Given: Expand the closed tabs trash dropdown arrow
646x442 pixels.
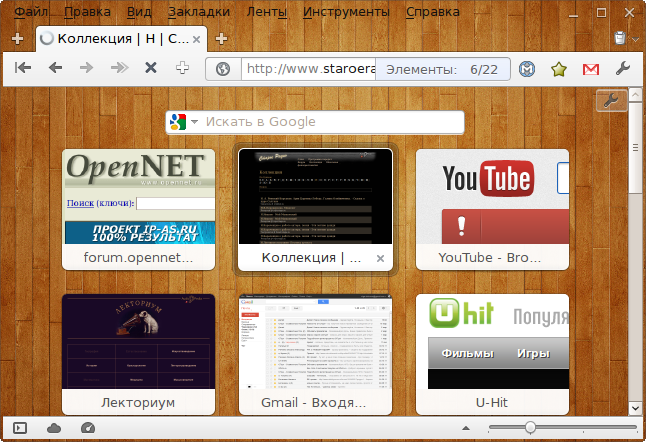Looking at the screenshot, I should (635, 39).
